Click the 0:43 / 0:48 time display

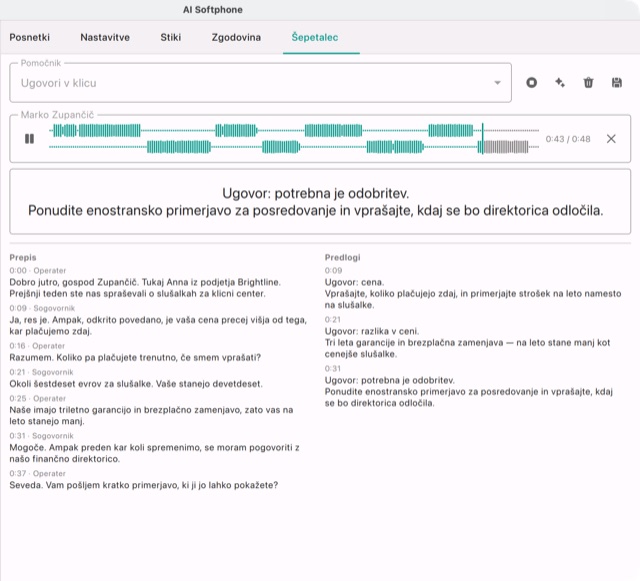click(568, 139)
